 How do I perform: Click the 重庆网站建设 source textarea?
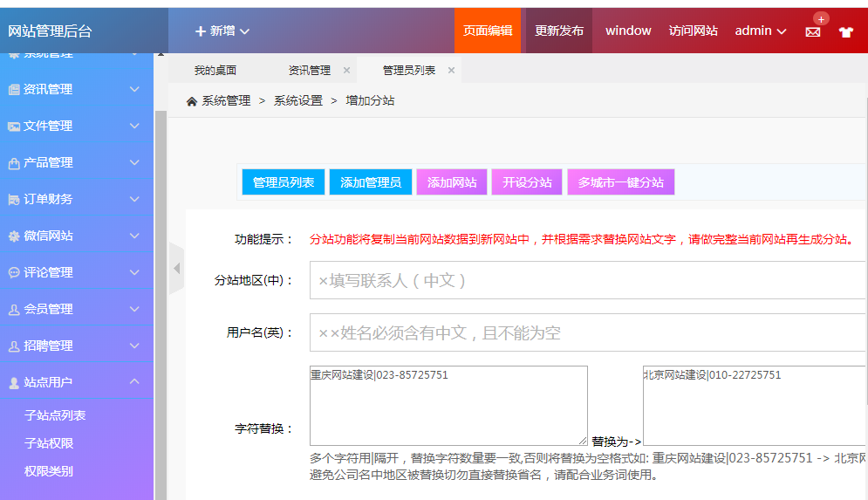(x=448, y=405)
